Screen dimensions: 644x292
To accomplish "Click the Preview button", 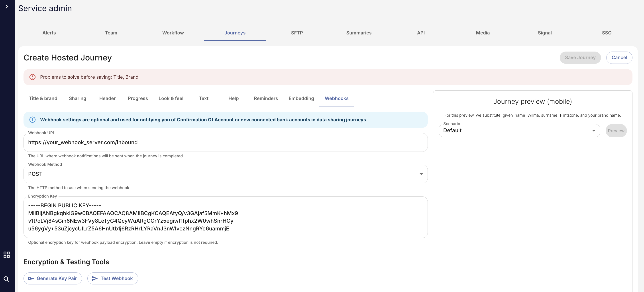I will click(616, 131).
